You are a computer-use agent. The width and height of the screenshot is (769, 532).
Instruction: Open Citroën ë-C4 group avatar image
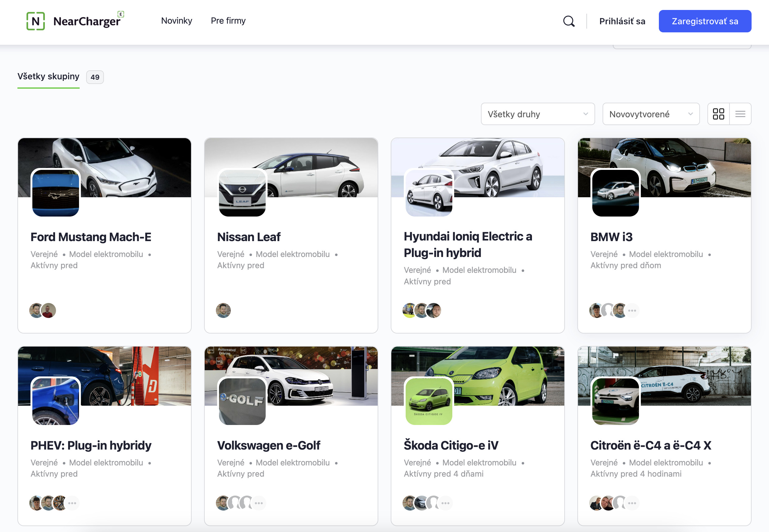tap(615, 401)
